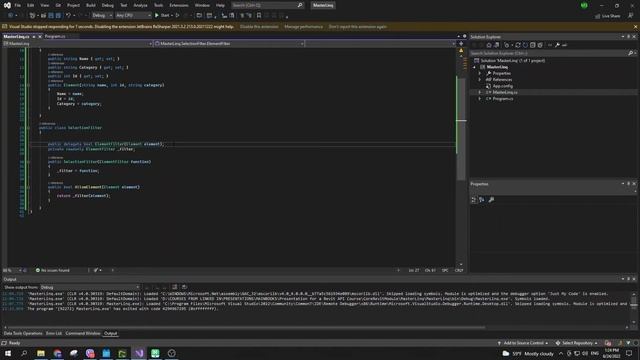Screen dimensions: 640x360
Task: Click the Save All icon in the toolbar
Action: click(58, 16)
